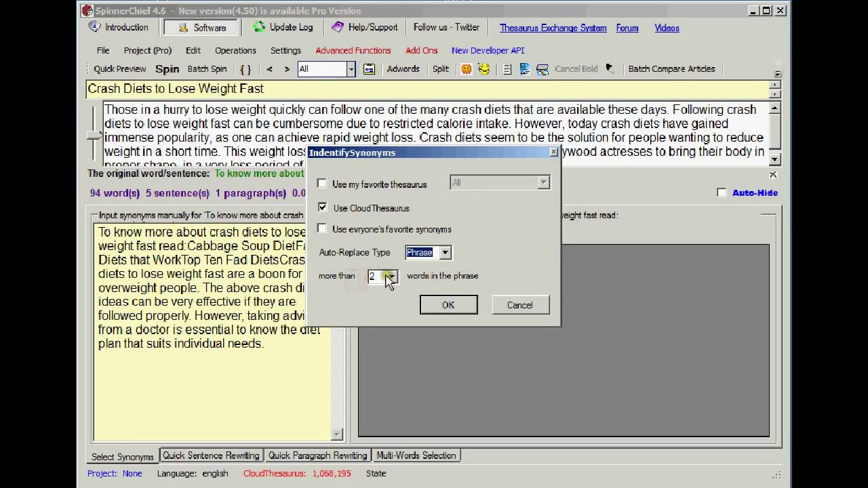Viewport: 868px width, 488px height.
Task: Open the Auto-Replace Type dropdown
Action: coord(445,252)
